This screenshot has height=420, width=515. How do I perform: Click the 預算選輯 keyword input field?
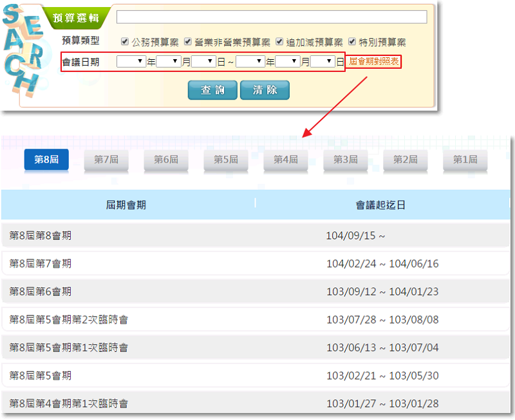click(x=271, y=17)
